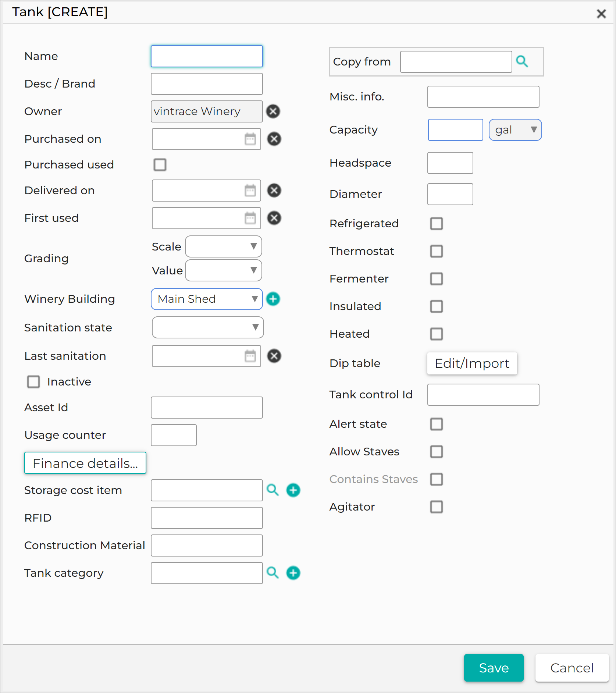The width and height of the screenshot is (616, 693).
Task: Clear the Last sanitation date
Action: [274, 356]
